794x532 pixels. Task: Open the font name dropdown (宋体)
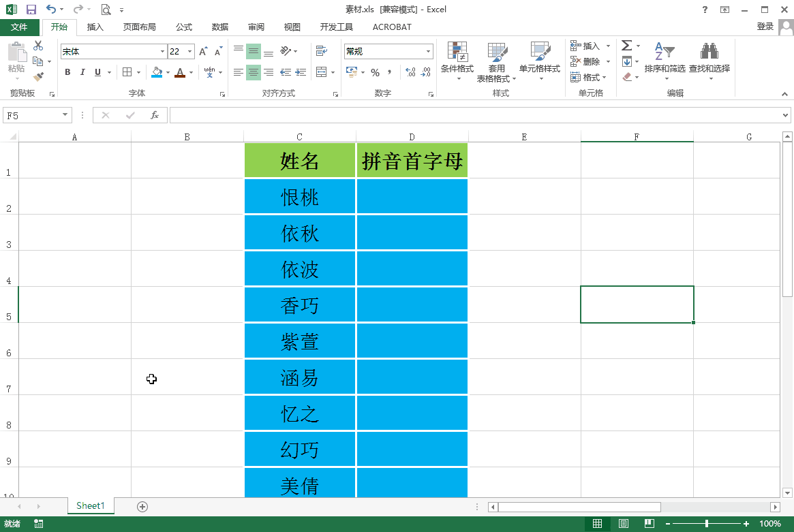(x=162, y=52)
